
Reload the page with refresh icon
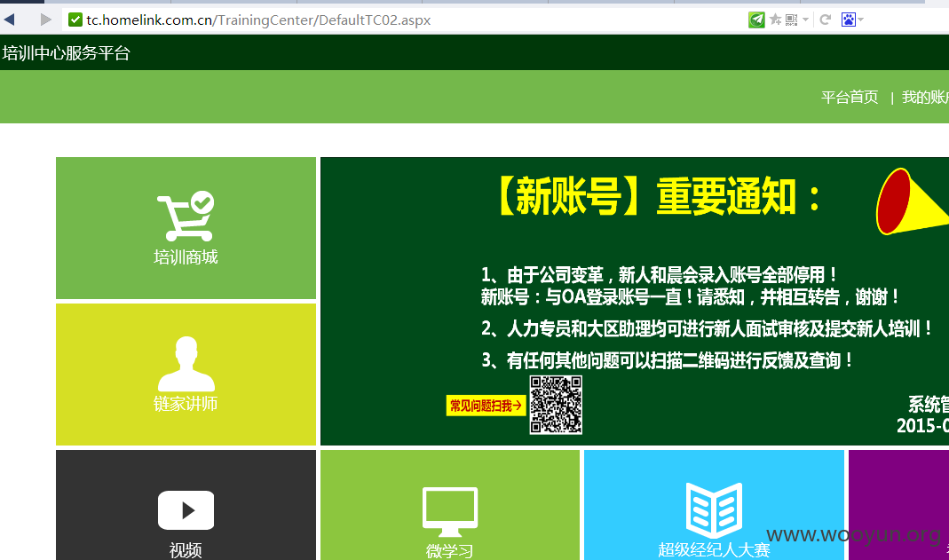coord(825,20)
